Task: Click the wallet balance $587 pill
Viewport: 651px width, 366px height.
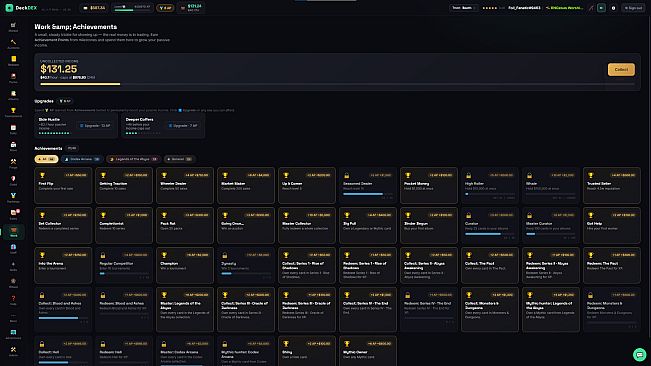Action: point(94,8)
